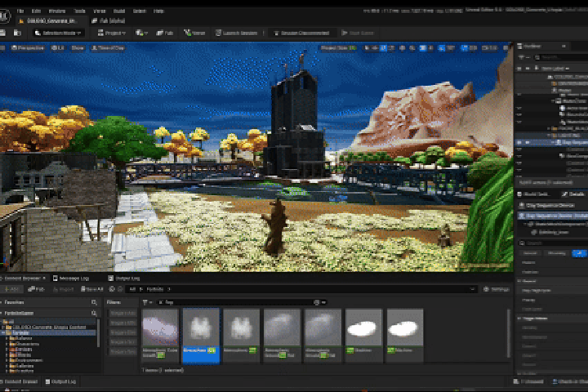Open Content Browser icon in main toolbar
Image resolution: width=588 pixels, height=392 pixels.
(17, 33)
